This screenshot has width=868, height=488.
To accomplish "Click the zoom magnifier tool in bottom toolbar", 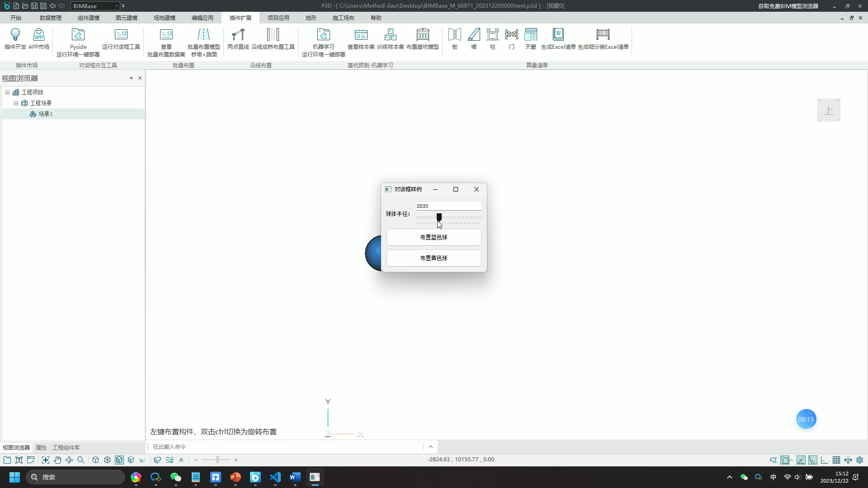I will pos(81,460).
